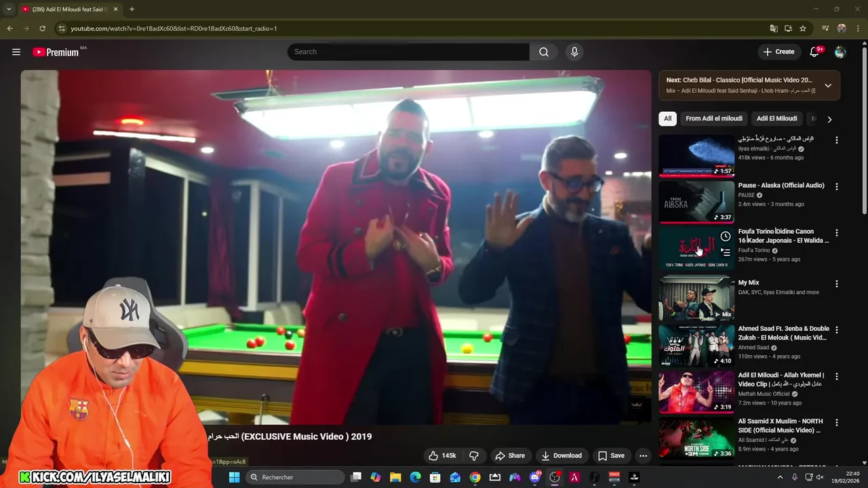Open more actions ellipsis under video
Viewport: 868px width, 488px height.
point(643,455)
